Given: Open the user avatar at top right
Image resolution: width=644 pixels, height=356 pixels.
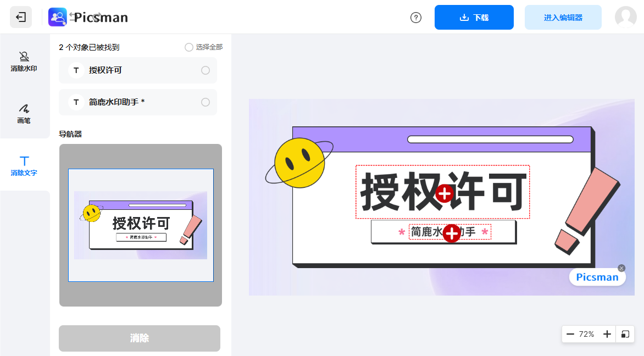Looking at the screenshot, I should [625, 17].
